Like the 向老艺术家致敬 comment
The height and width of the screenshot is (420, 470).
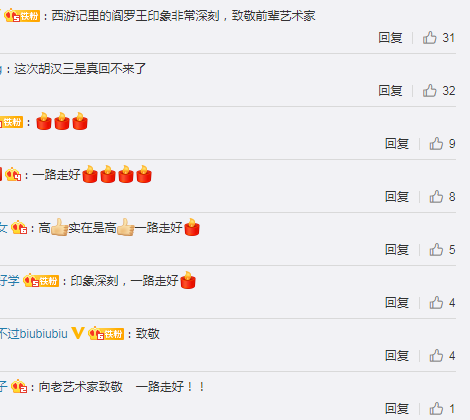coord(436,409)
